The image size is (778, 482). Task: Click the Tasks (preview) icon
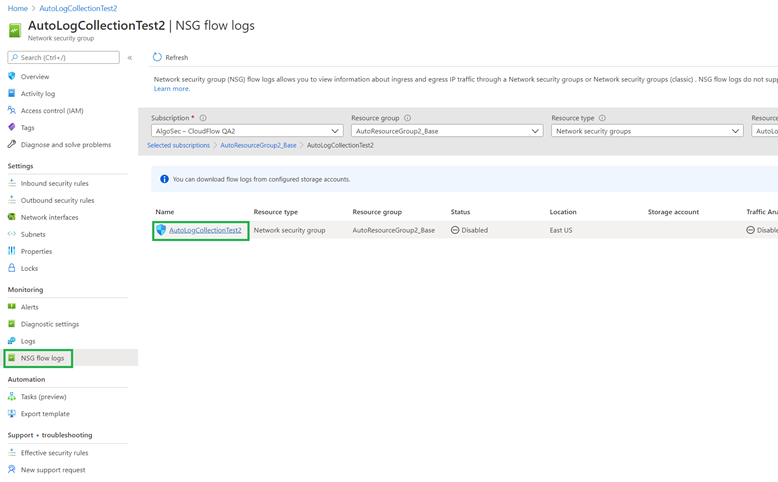click(x=12, y=396)
